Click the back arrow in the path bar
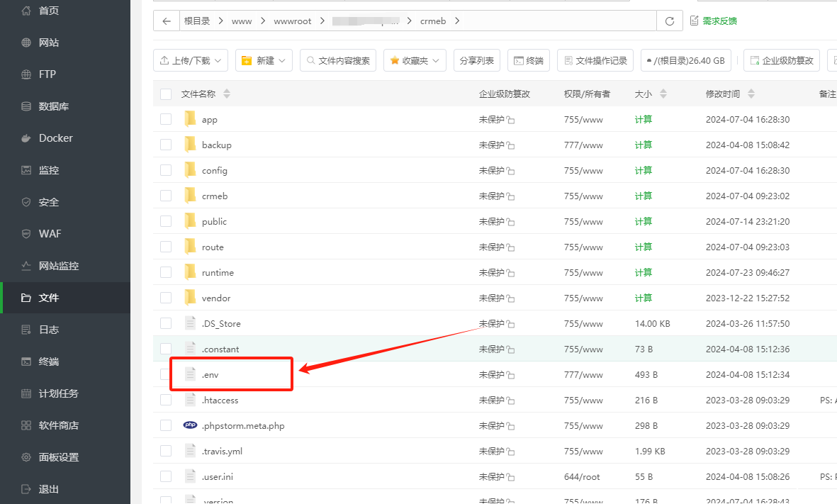837x504 pixels. [x=167, y=21]
